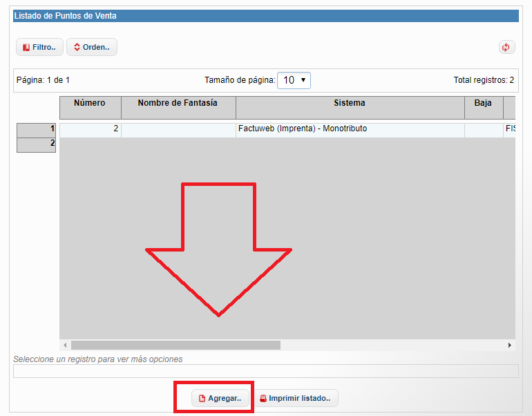
Task: Select row header number 2
Action: 36,144
